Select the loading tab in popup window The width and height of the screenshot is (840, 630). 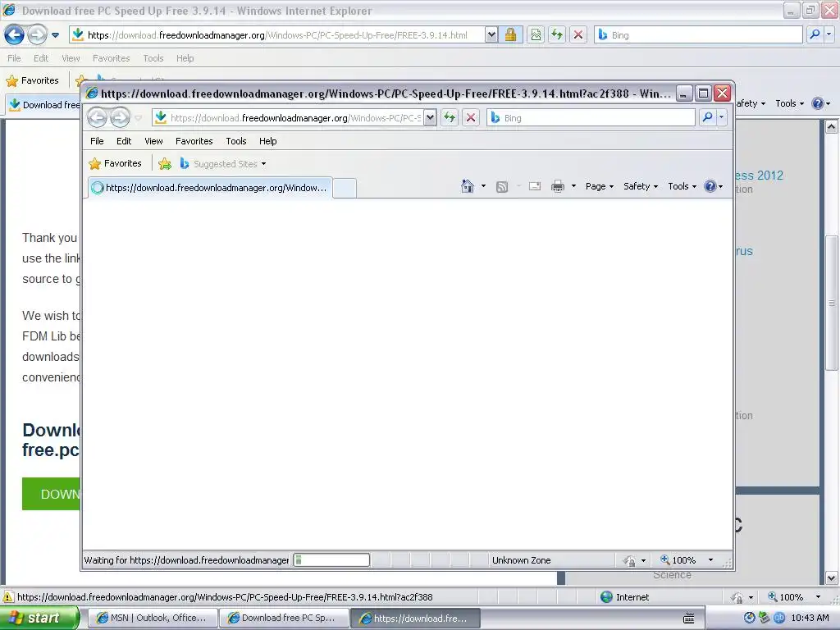click(x=210, y=188)
